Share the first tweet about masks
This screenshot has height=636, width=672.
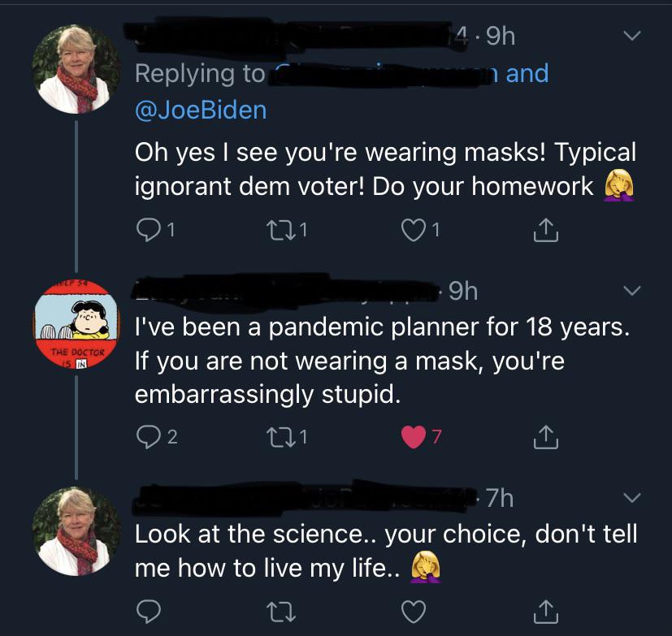point(544,231)
